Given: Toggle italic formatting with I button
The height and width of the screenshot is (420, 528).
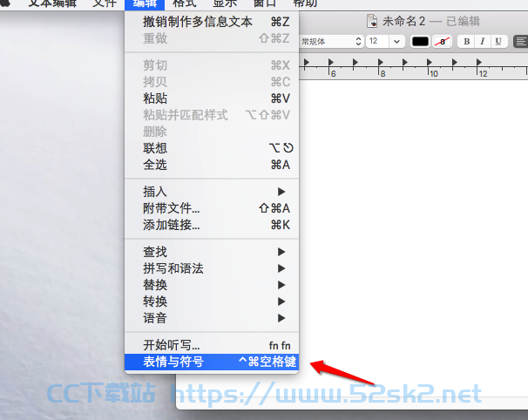Looking at the screenshot, I should [483, 42].
